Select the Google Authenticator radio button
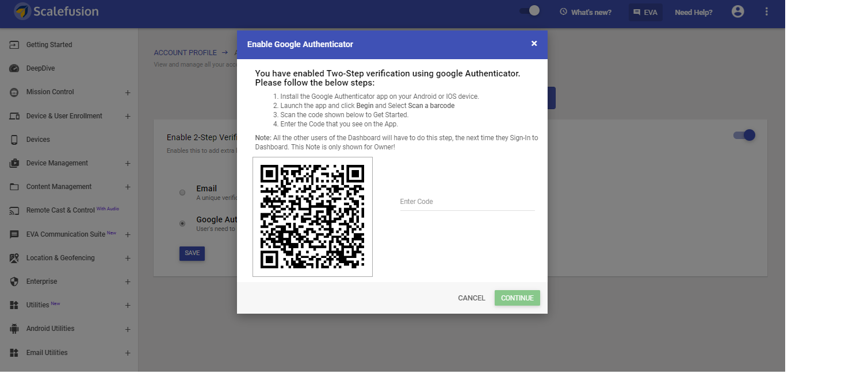This screenshot has width=868, height=374. tap(182, 223)
